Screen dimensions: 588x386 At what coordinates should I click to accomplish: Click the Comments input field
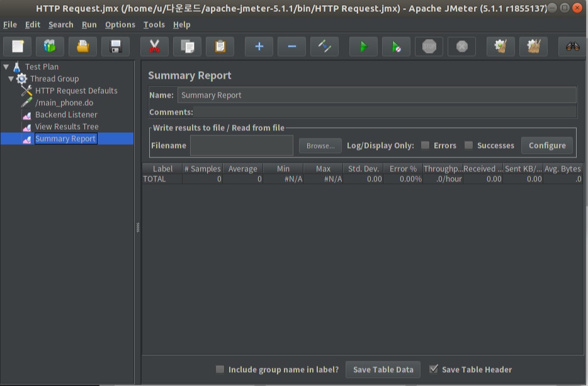tap(385, 112)
